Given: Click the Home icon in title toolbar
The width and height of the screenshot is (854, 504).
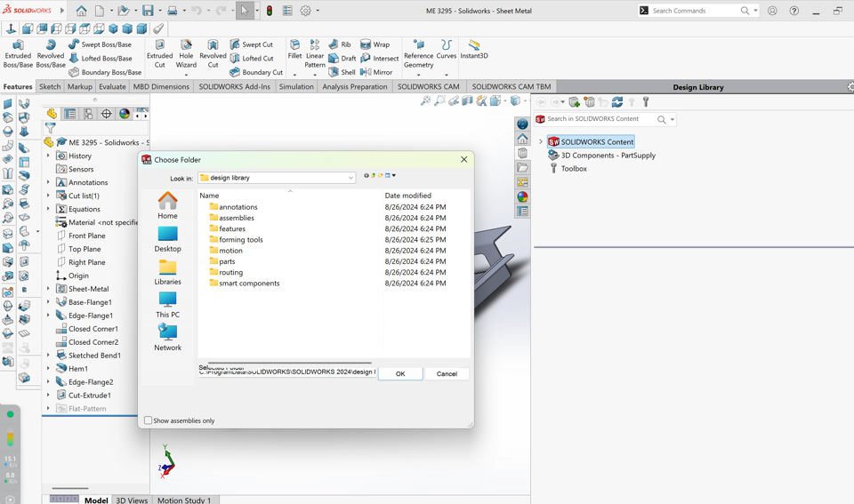Looking at the screenshot, I should (81, 11).
